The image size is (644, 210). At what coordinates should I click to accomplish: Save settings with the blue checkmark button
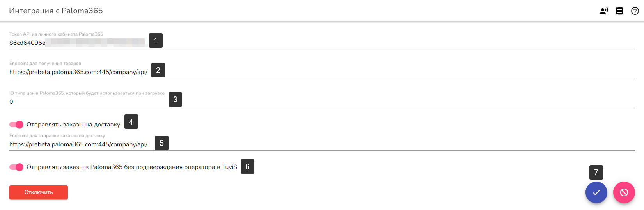tap(596, 192)
